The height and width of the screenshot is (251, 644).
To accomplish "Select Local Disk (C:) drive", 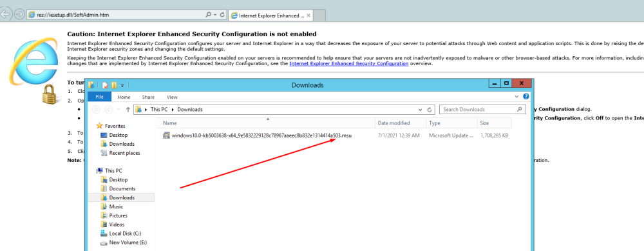I will 125,234.
